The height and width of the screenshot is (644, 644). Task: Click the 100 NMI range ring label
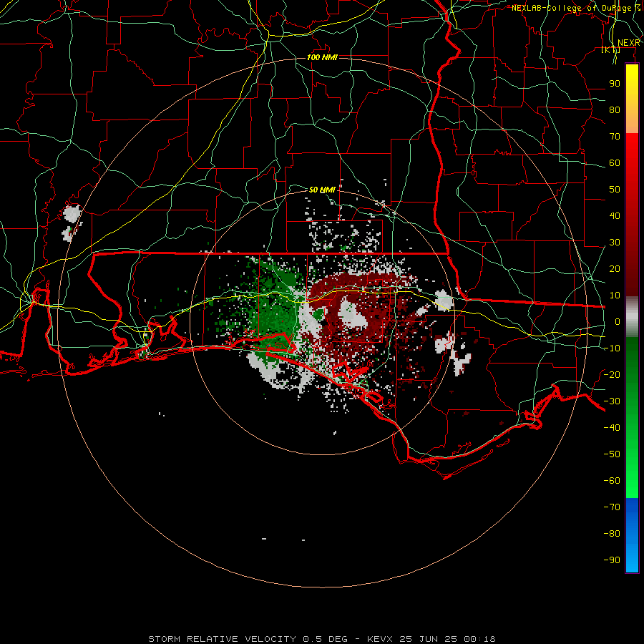(322, 57)
